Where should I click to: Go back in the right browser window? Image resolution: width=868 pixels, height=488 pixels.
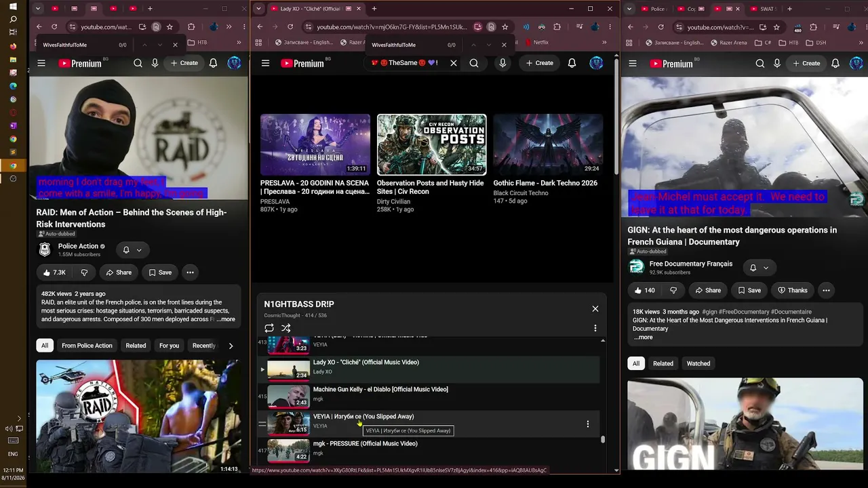630,27
